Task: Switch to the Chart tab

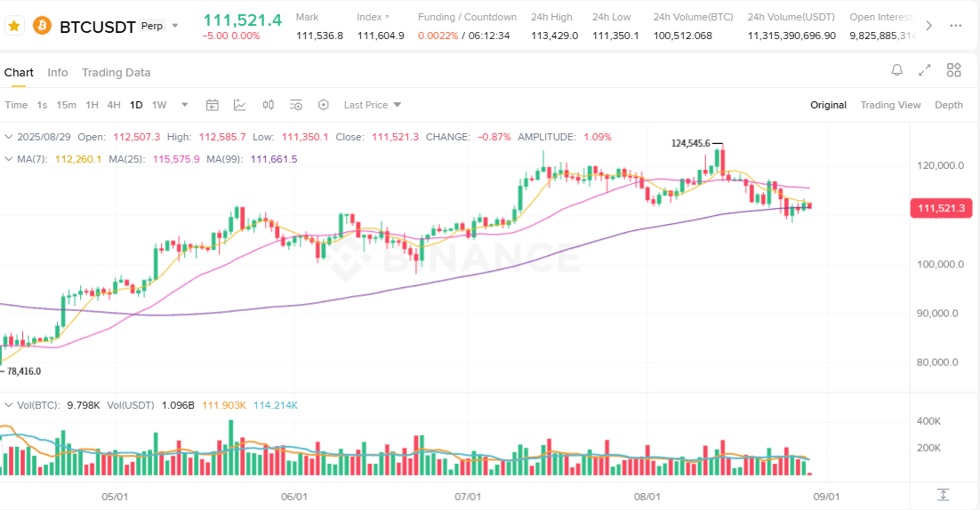Action: point(19,72)
